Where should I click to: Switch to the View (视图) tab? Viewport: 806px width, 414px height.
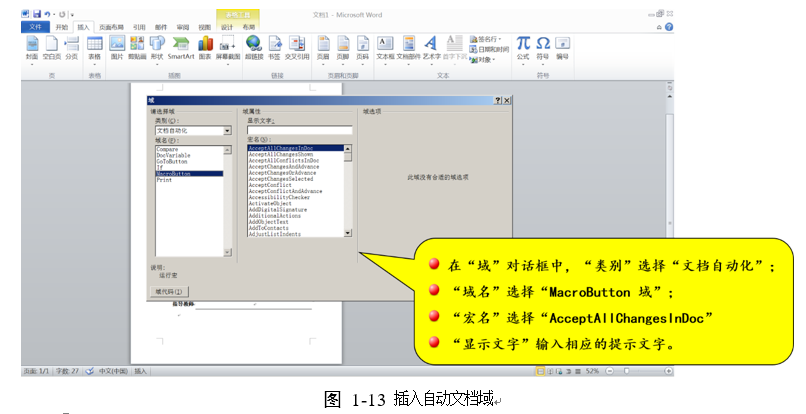205,27
